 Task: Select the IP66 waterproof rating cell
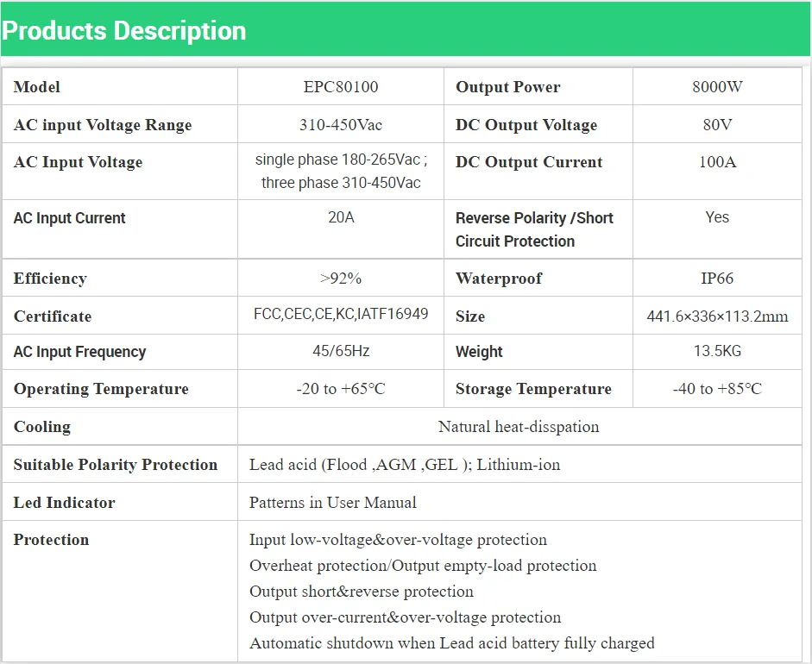tap(717, 278)
